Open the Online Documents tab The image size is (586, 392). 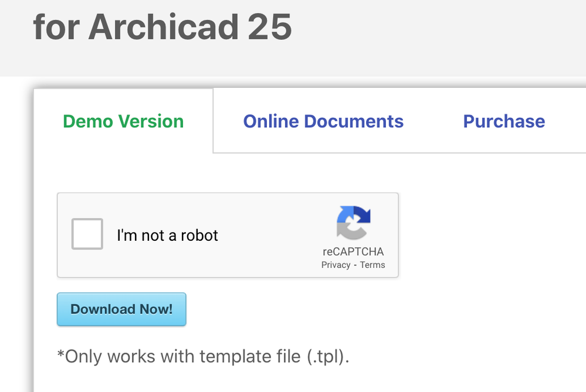pyautogui.click(x=323, y=121)
